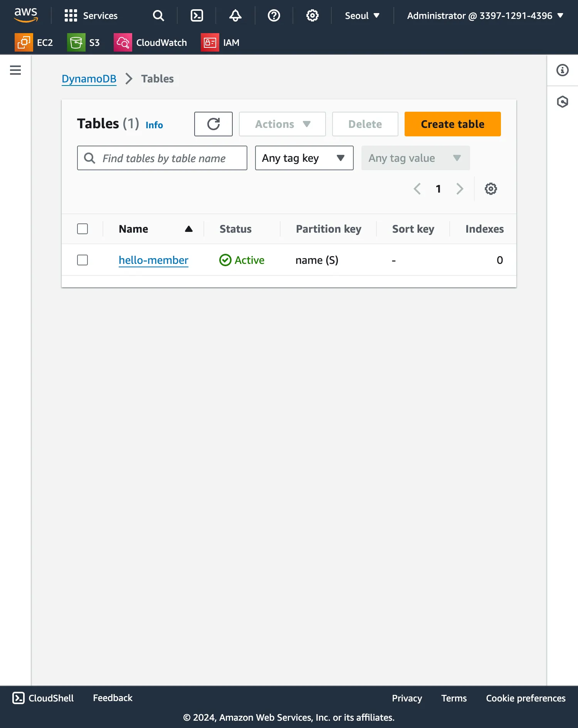Open the notifications bell
The image size is (578, 728).
click(x=235, y=15)
